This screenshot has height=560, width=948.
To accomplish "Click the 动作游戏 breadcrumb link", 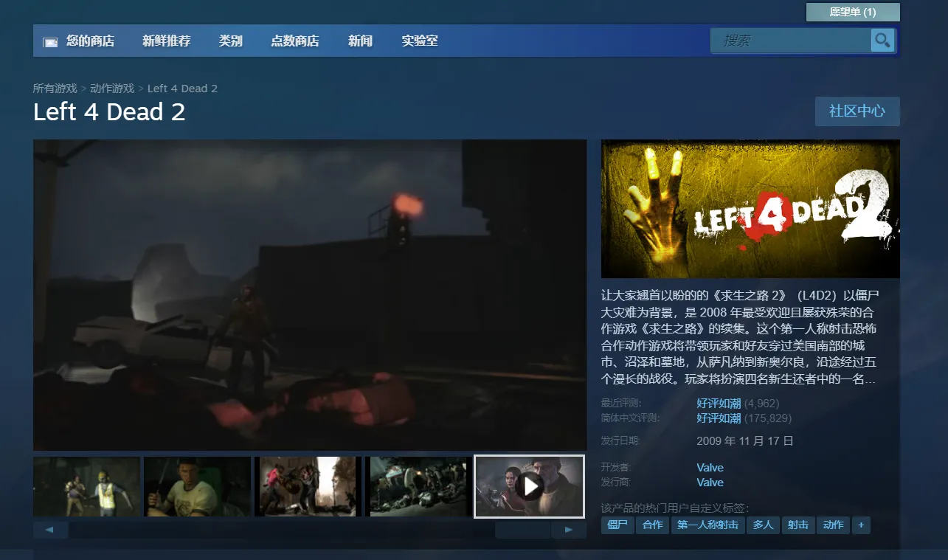I will point(112,89).
